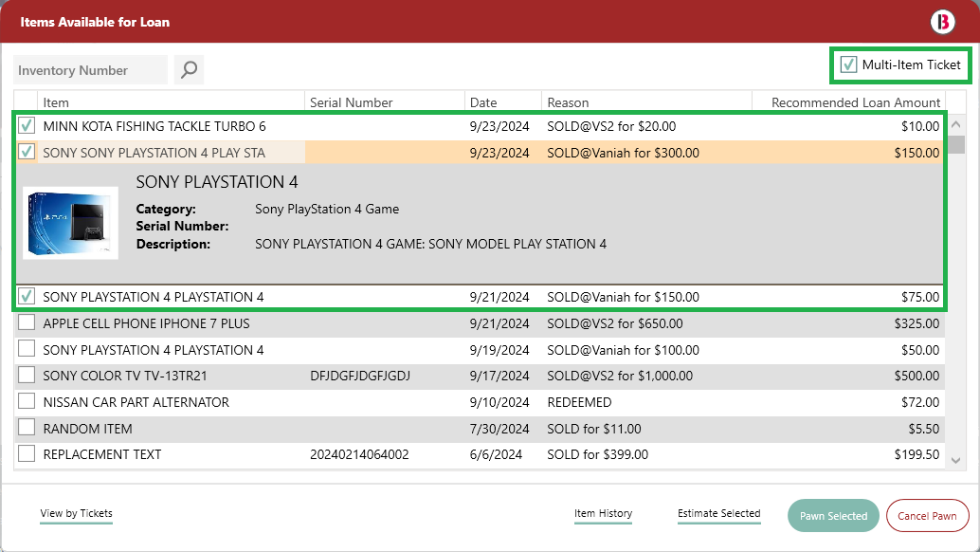The image size is (980, 552).
Task: Click serial number DFJDGFJDGFJGDJ
Action: tap(360, 376)
